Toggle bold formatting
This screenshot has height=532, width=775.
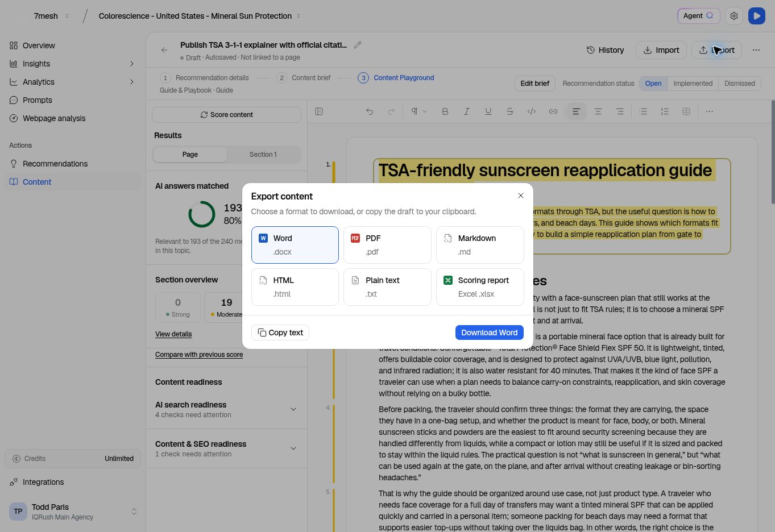point(445,111)
